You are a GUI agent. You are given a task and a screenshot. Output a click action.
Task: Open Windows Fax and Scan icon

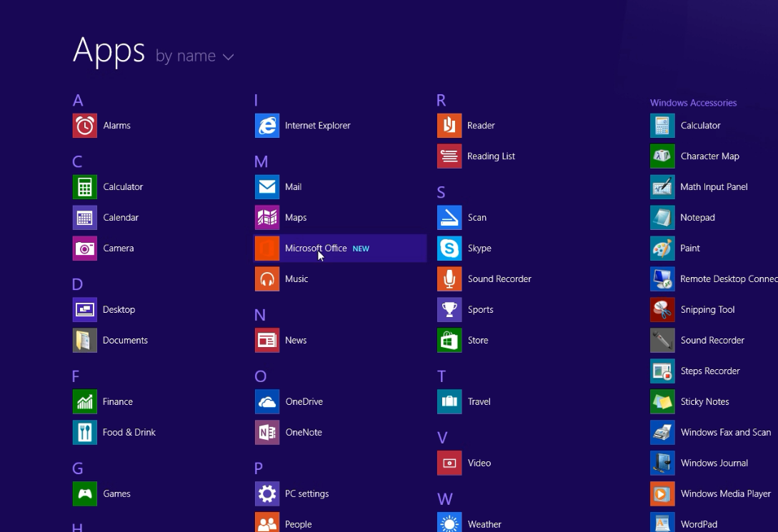coord(662,432)
